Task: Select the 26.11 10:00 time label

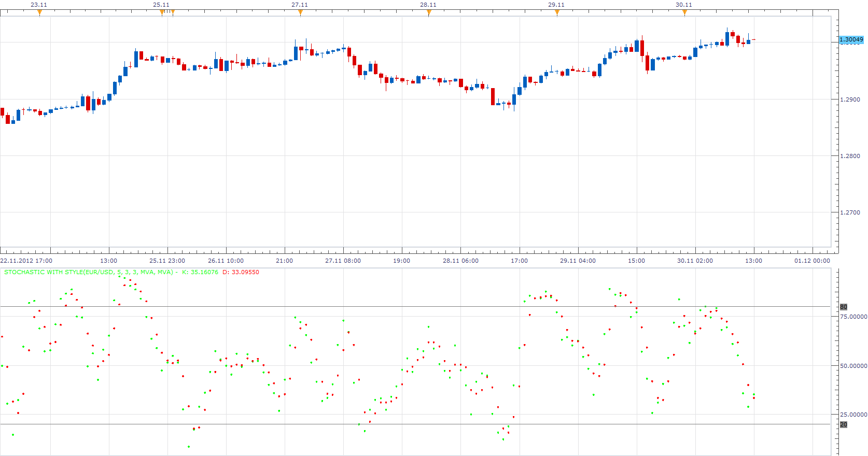Action: click(x=226, y=261)
